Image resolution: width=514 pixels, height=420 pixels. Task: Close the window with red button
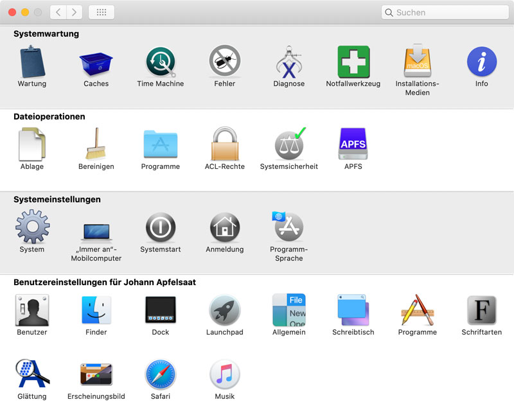click(12, 12)
